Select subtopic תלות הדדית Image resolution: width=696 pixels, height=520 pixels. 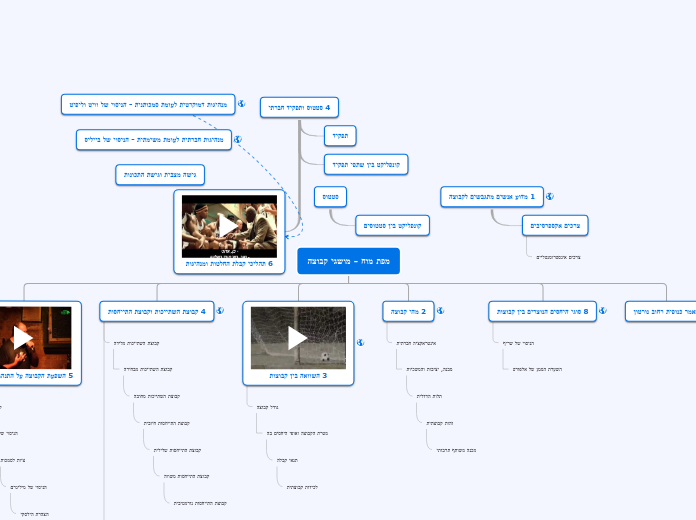click(429, 397)
